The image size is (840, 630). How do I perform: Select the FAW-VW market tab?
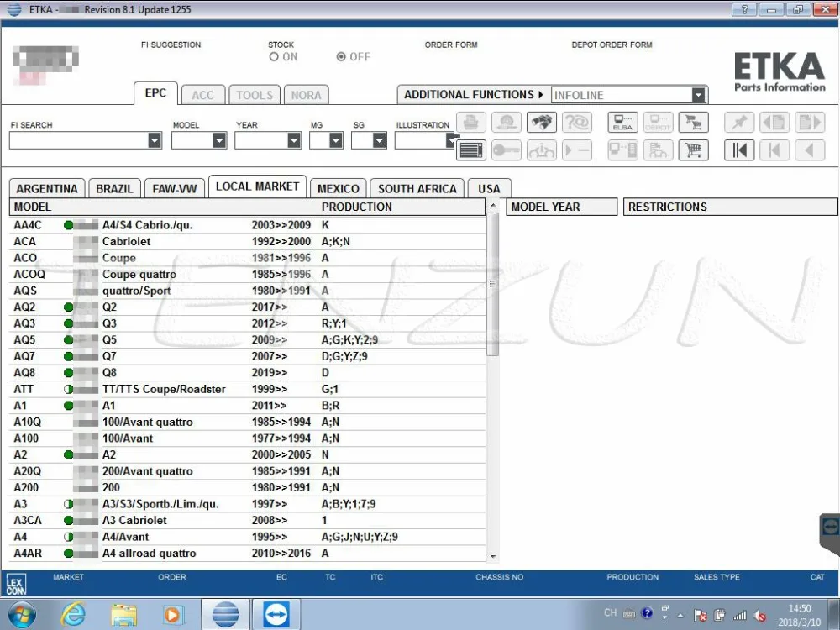(175, 188)
